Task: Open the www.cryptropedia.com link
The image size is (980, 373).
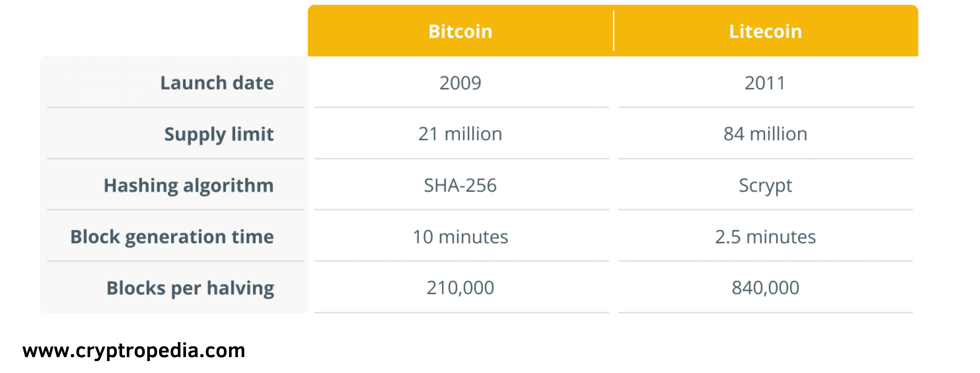Action: (134, 350)
